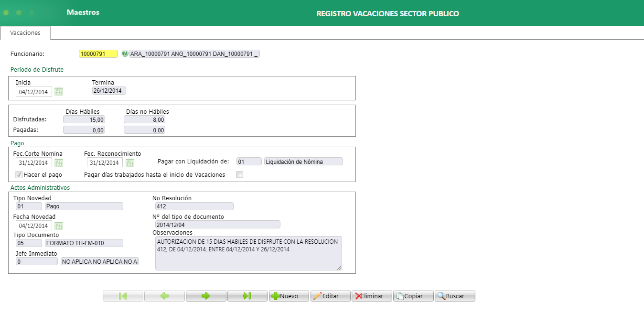Click the Observaciones resize handle corner
The width and height of the screenshot is (644, 313).
(340, 268)
